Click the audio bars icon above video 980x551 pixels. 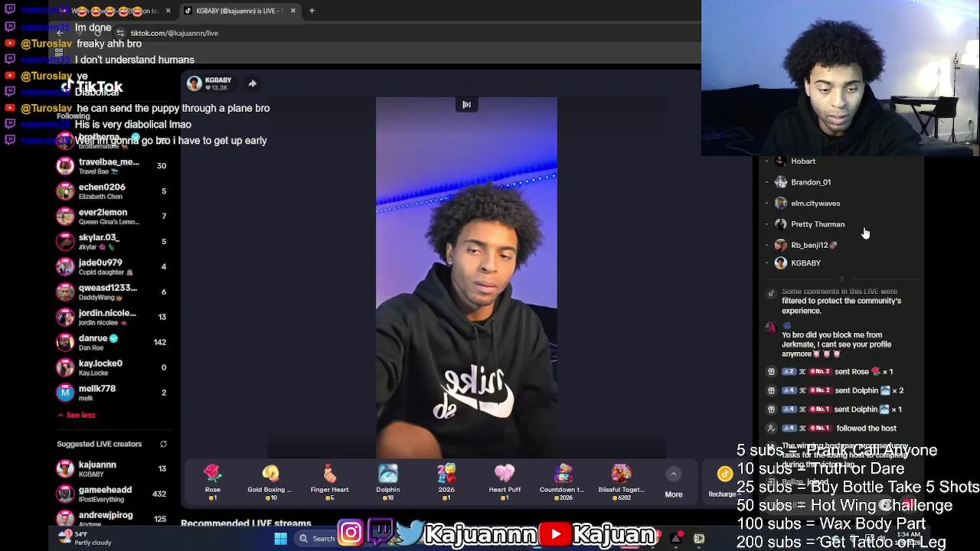click(x=466, y=105)
